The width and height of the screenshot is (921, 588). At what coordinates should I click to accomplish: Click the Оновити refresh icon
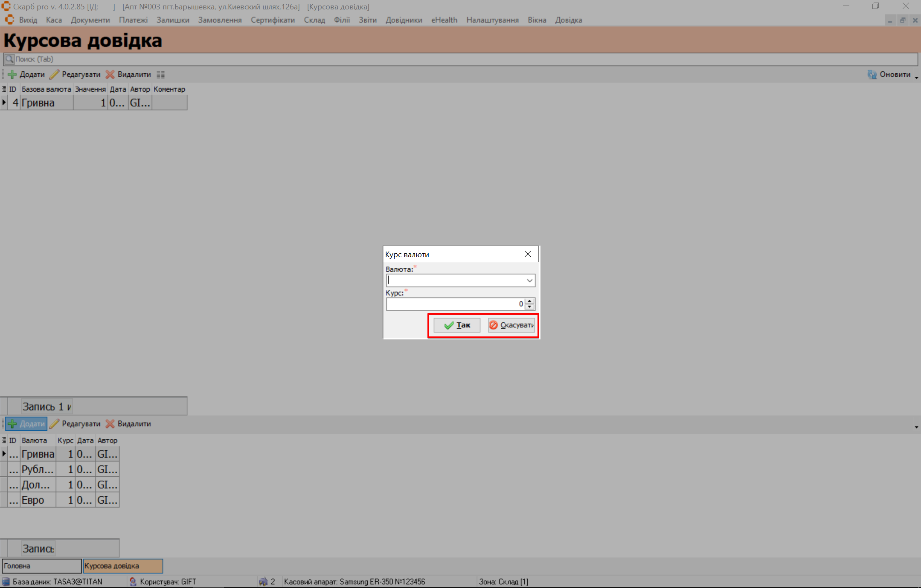point(872,75)
